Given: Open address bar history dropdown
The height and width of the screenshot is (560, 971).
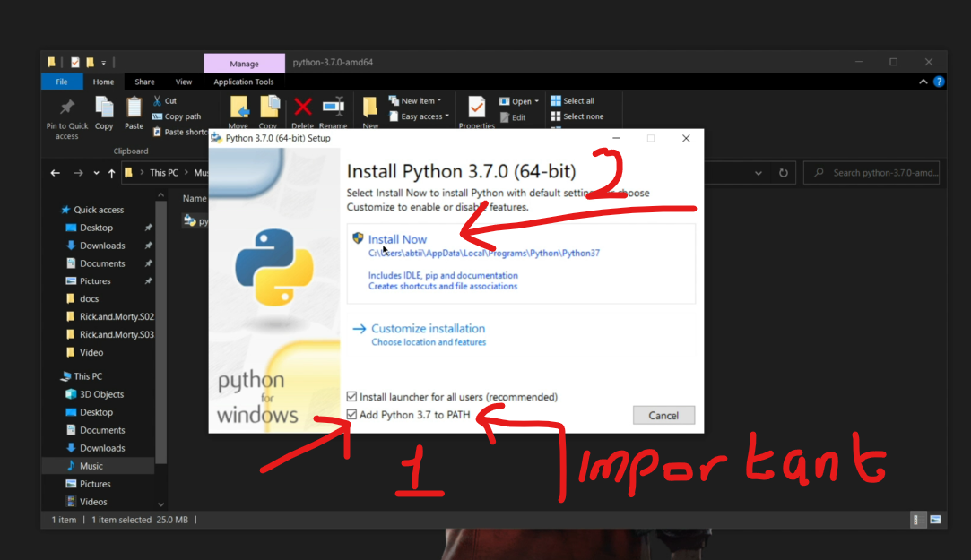Looking at the screenshot, I should click(758, 173).
